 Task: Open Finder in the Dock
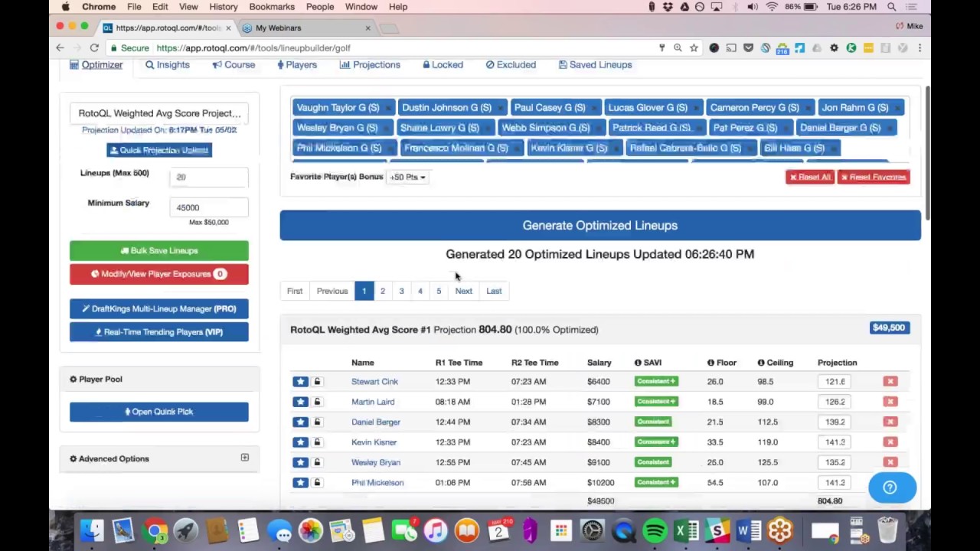tap(92, 530)
